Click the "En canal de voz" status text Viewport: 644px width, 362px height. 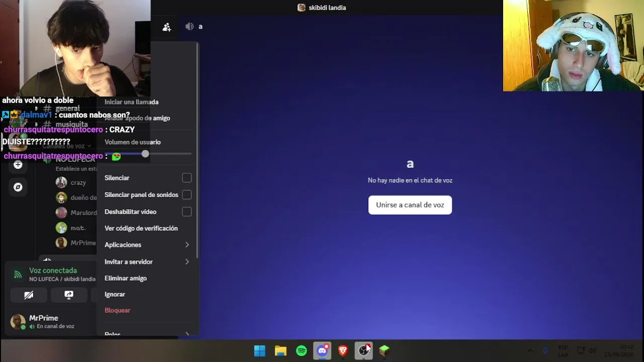(x=55, y=326)
